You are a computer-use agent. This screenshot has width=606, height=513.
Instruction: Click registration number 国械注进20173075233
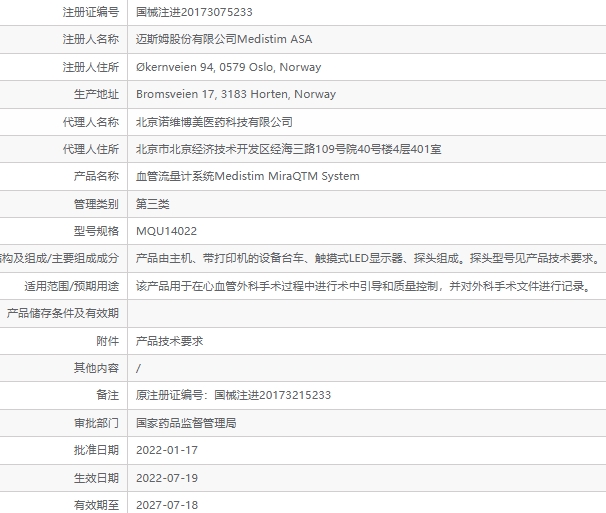(194, 12)
